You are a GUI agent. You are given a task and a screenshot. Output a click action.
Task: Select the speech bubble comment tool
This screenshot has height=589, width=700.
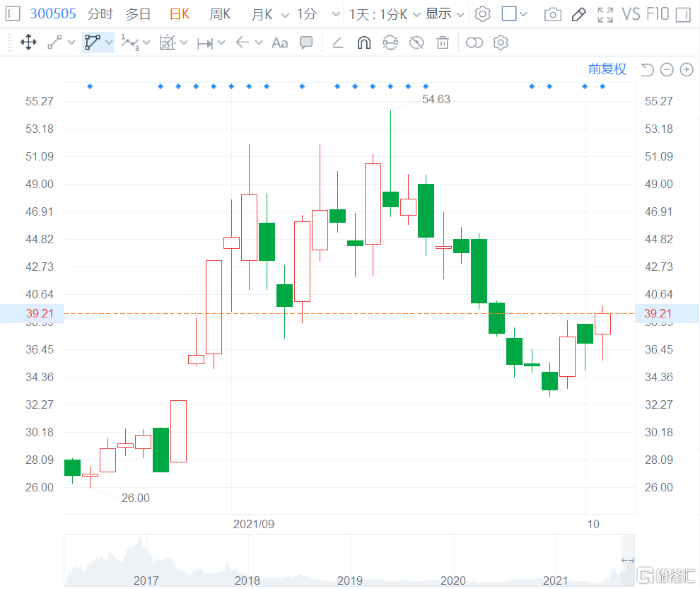pos(306,43)
